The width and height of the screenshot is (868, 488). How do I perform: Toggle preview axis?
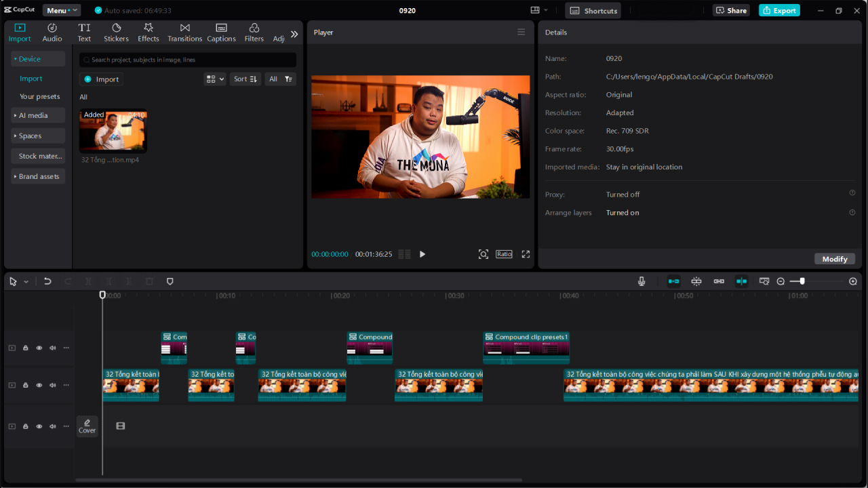click(x=742, y=281)
